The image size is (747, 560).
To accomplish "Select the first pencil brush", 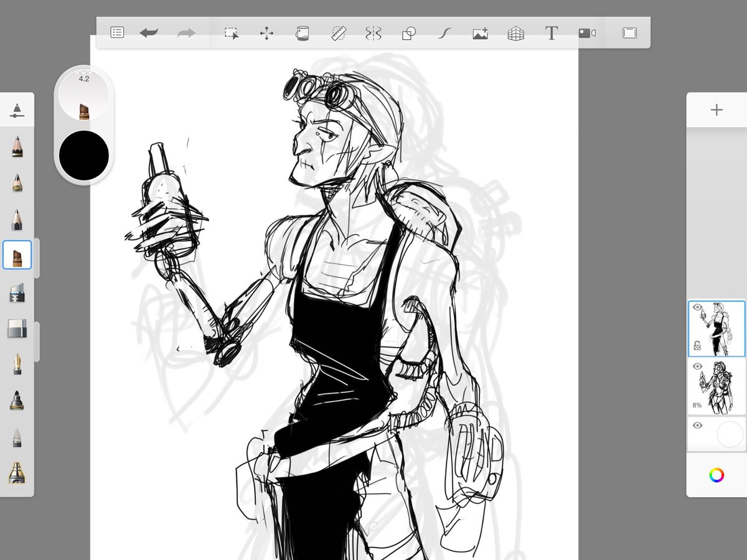I will pyautogui.click(x=17, y=147).
